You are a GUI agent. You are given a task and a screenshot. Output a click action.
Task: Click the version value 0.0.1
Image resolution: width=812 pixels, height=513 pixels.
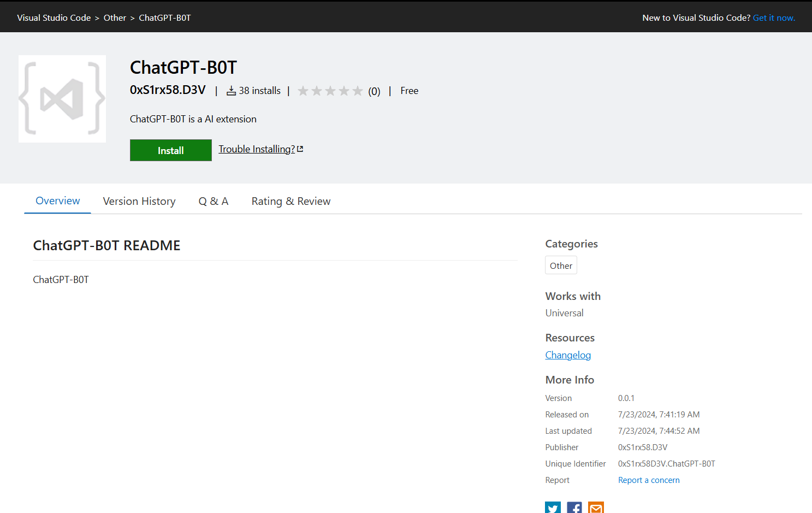click(626, 398)
